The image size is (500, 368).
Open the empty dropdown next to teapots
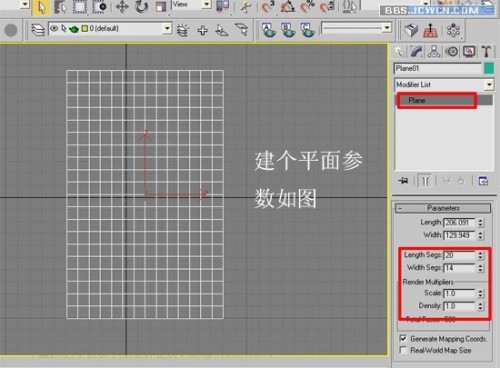pyautogui.click(x=356, y=28)
